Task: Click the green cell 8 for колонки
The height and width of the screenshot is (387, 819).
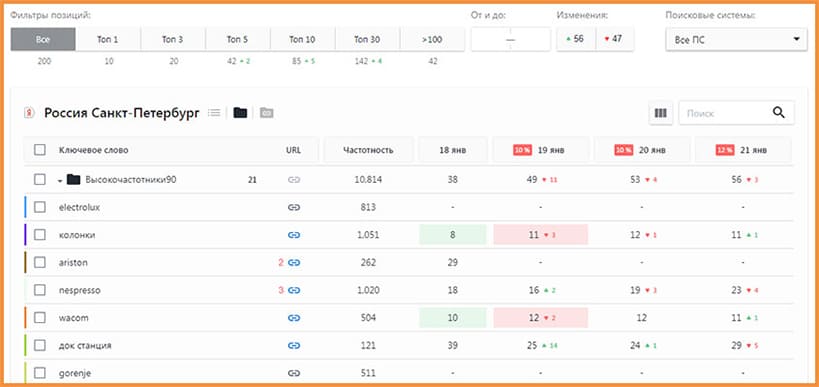Action: (x=452, y=235)
